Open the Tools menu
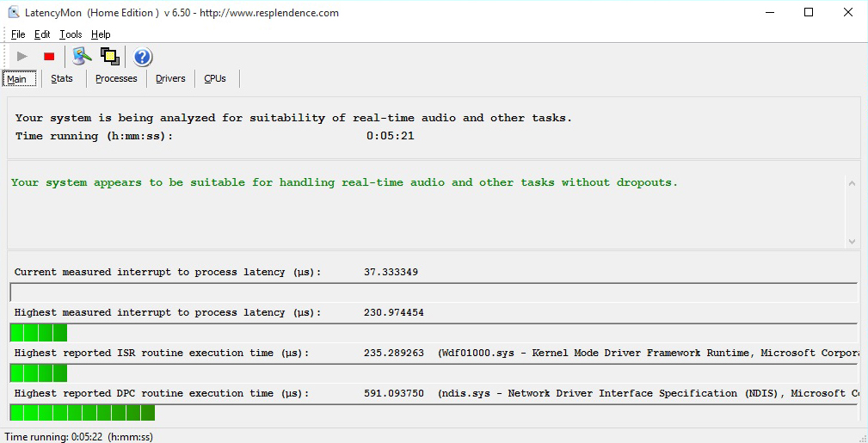868x443 pixels. tap(71, 34)
